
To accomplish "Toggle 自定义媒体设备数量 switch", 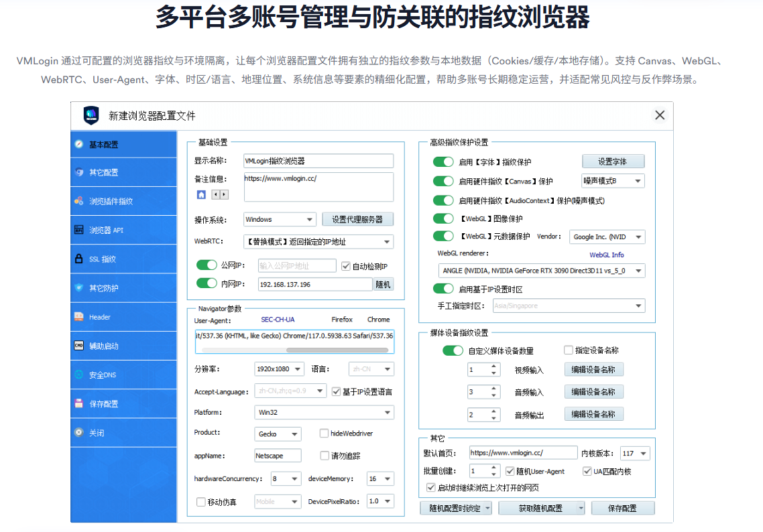I will click(453, 350).
